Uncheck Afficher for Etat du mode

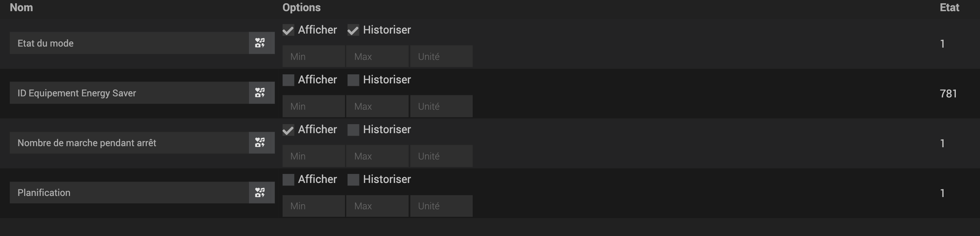(x=288, y=30)
